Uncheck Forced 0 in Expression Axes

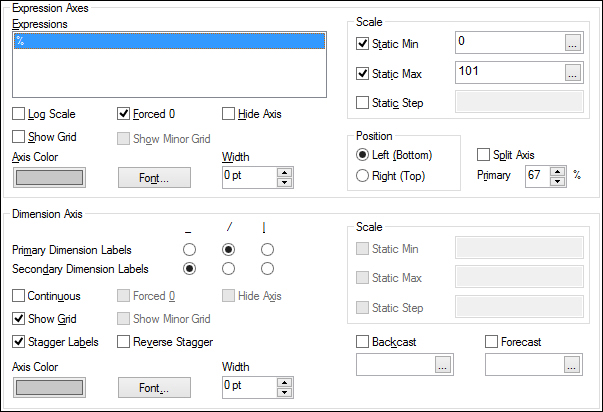pos(123,114)
